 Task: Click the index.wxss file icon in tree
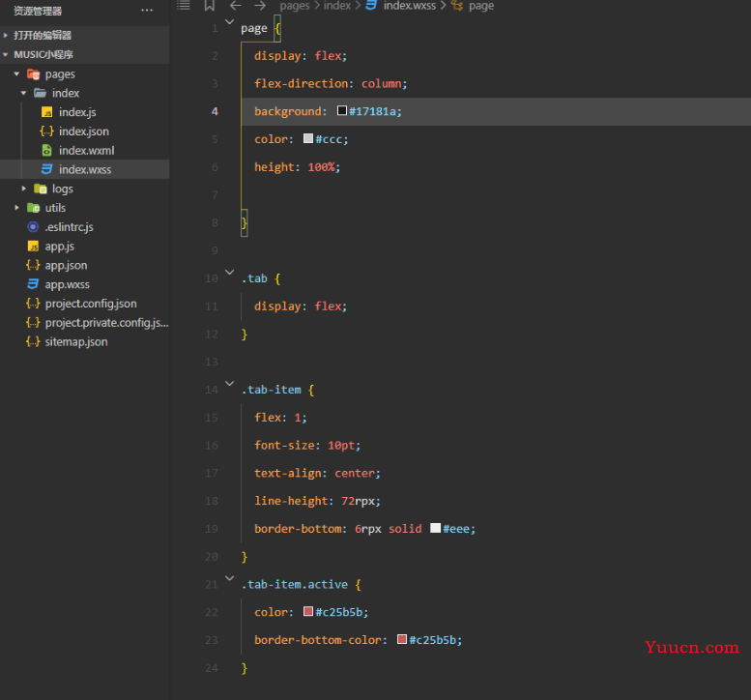pyautogui.click(x=47, y=169)
